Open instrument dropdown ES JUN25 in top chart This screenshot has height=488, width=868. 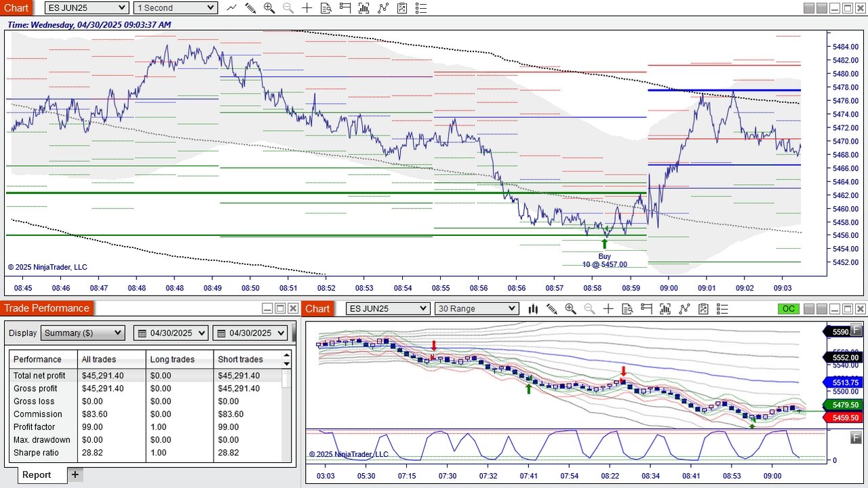(87, 8)
